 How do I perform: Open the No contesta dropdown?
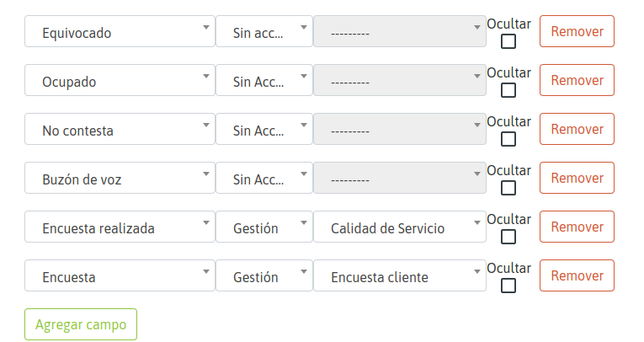[120, 130]
